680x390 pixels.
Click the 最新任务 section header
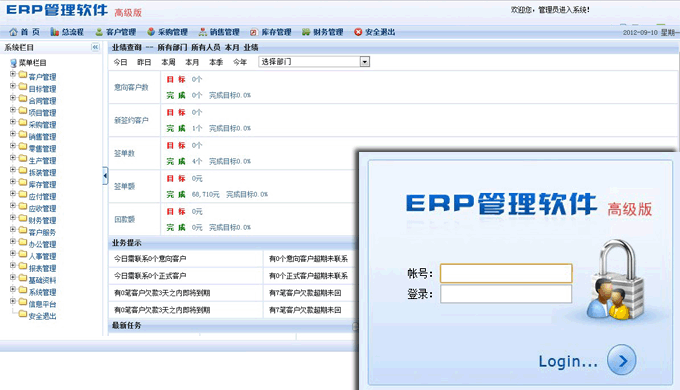click(127, 325)
